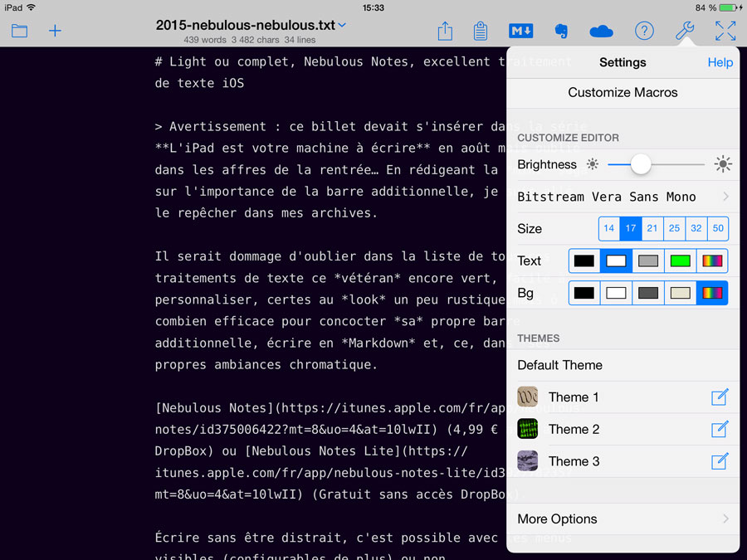Create a new note with plus icon
This screenshot has width=747, height=560.
[x=56, y=31]
